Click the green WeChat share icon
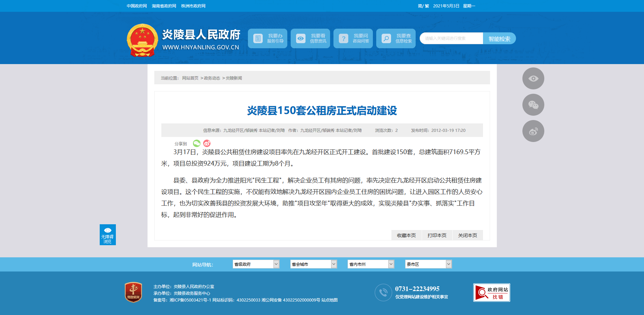The width and height of the screenshot is (644, 315). 197,143
